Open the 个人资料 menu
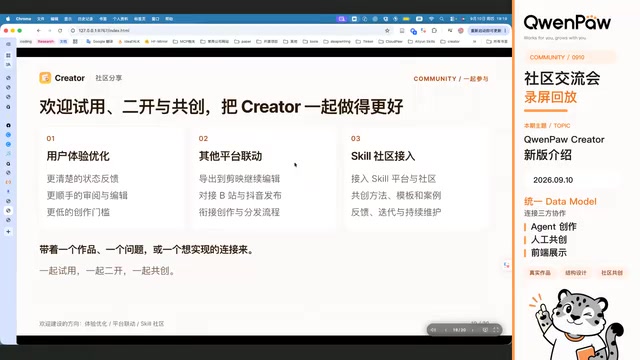 tap(120, 19)
